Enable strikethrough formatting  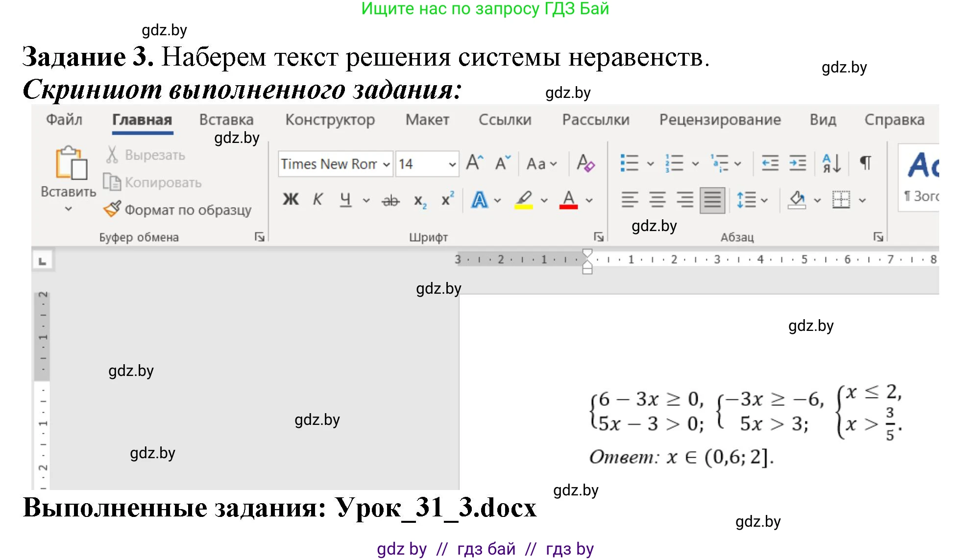[389, 199]
